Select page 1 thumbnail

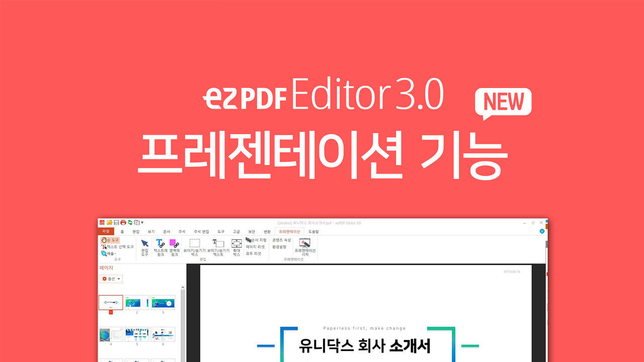tap(111, 302)
